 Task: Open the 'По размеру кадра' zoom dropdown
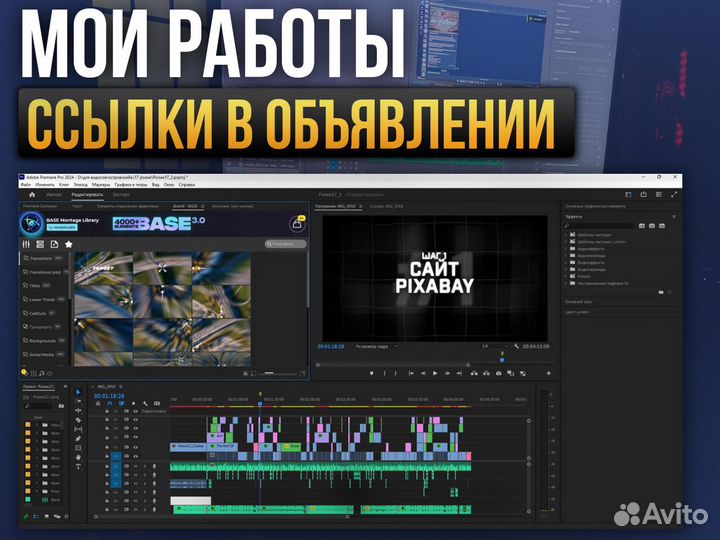pyautogui.click(x=377, y=347)
